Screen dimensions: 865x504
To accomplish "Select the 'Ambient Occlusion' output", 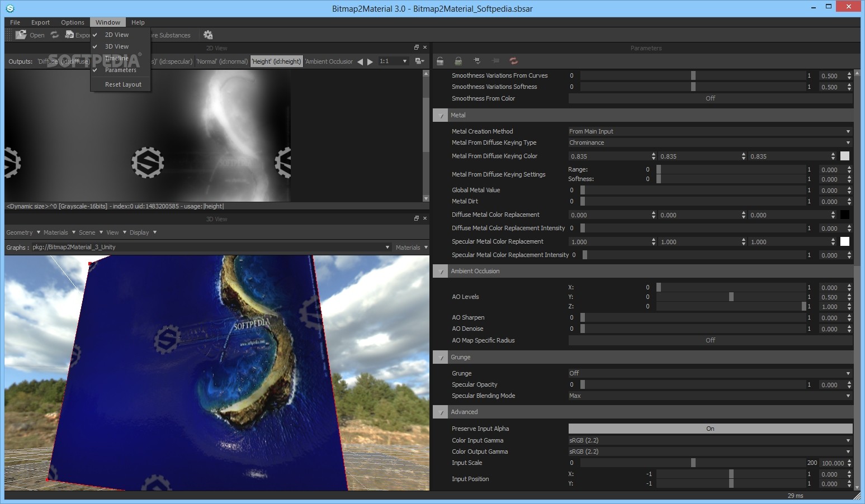I will tap(329, 61).
